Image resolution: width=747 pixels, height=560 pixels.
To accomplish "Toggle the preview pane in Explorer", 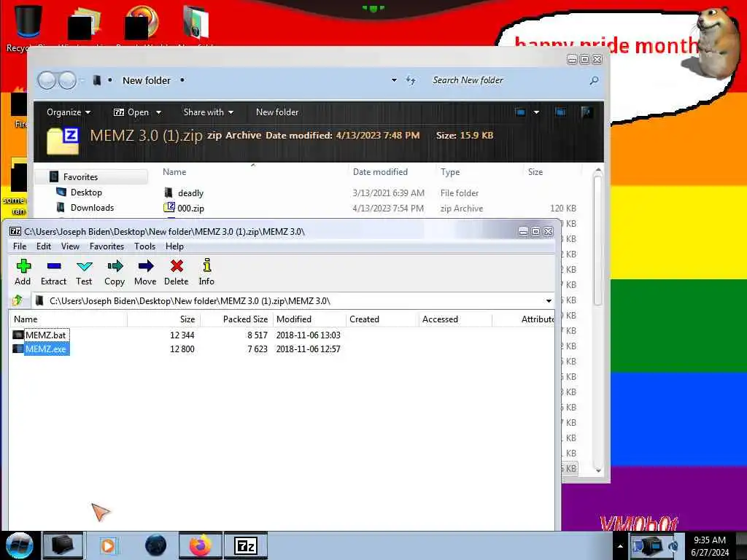I will click(x=560, y=112).
